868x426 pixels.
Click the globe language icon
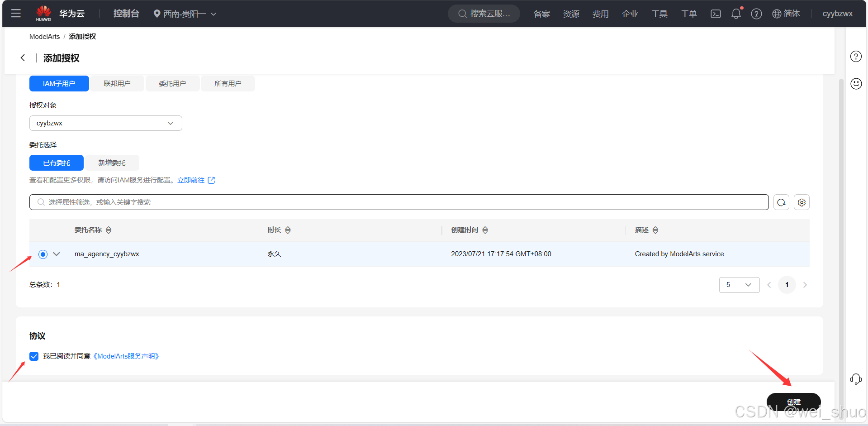point(777,14)
